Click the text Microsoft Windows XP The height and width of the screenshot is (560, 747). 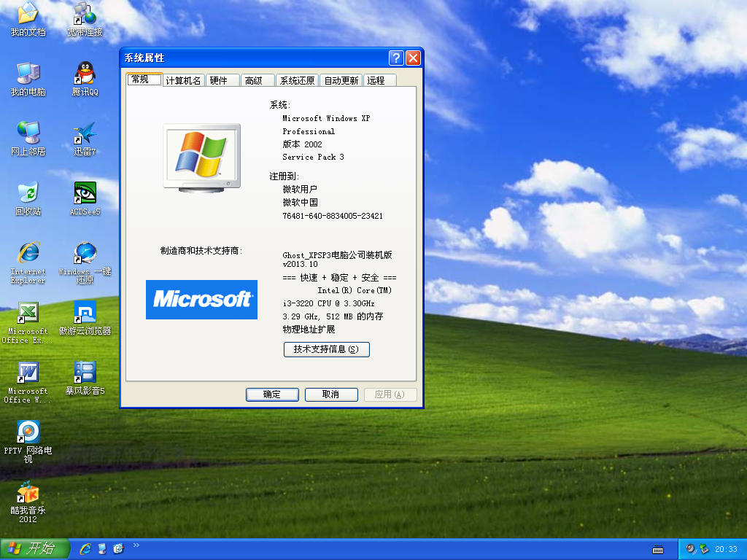tap(326, 118)
